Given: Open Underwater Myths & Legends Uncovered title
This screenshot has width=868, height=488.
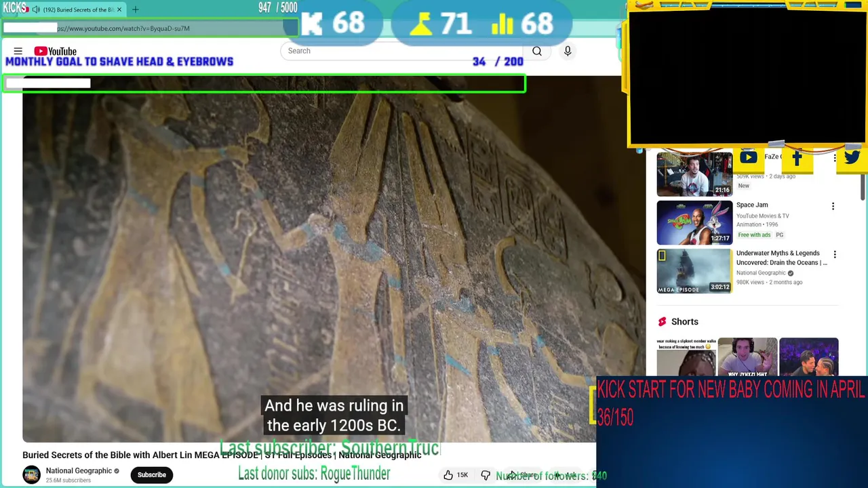Looking at the screenshot, I should (782, 258).
